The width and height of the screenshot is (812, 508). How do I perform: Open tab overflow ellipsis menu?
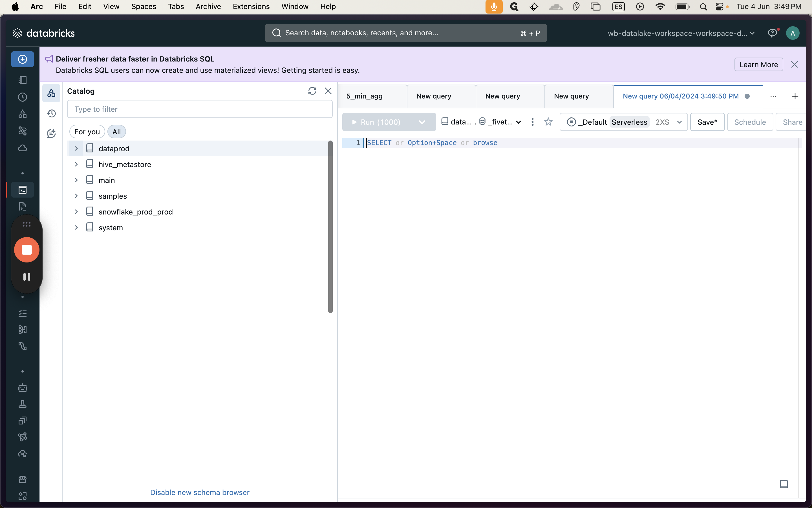click(x=773, y=97)
